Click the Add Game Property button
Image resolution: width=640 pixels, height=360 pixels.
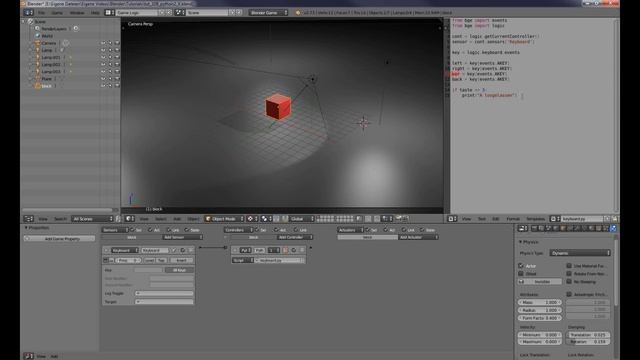tap(60, 238)
